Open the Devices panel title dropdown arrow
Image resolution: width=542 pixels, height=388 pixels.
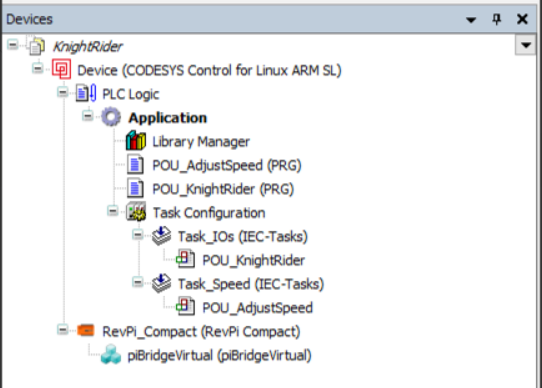pyautogui.click(x=471, y=20)
